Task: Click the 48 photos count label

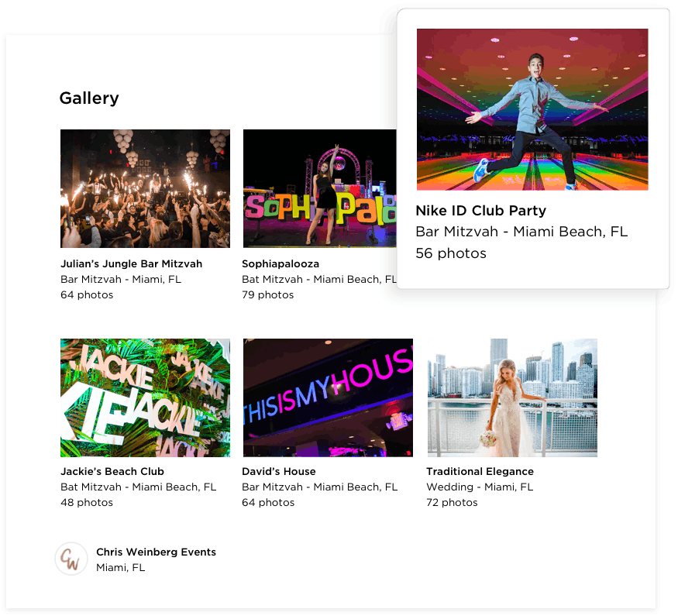Action: [x=87, y=502]
